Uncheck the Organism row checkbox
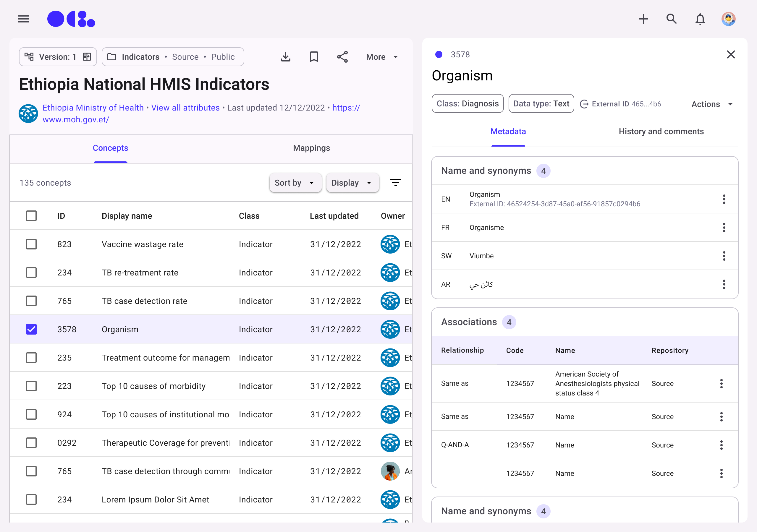The width and height of the screenshot is (757, 532). (x=31, y=329)
